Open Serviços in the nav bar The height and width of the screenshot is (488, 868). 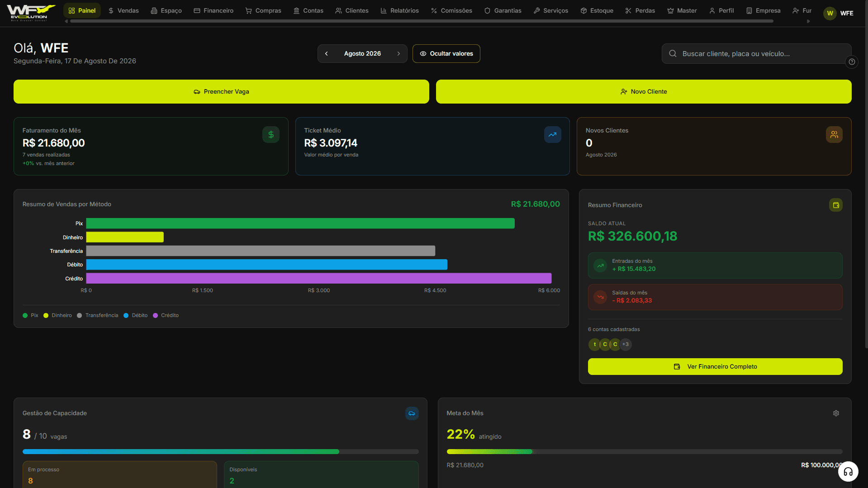551,10
